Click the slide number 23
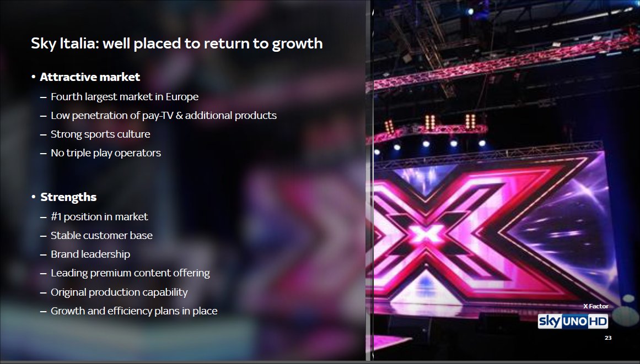 pos(608,338)
